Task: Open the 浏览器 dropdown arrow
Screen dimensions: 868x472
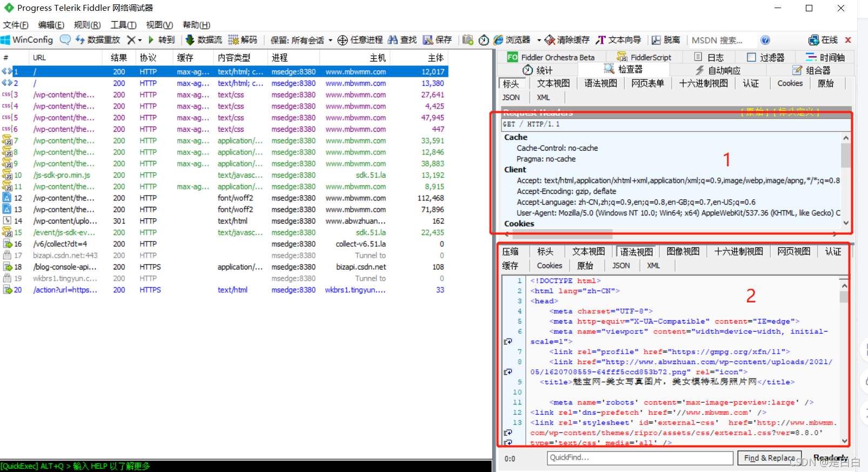Action: pyautogui.click(x=539, y=40)
